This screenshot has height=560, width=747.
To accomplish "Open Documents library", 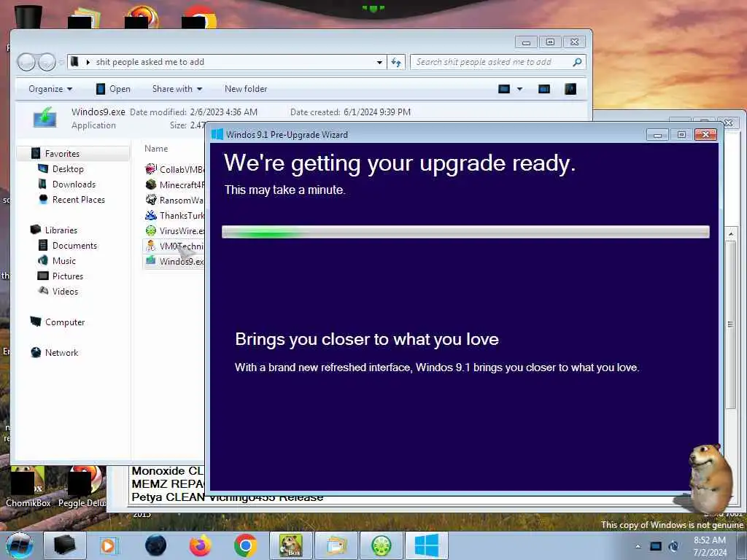I will (x=74, y=246).
